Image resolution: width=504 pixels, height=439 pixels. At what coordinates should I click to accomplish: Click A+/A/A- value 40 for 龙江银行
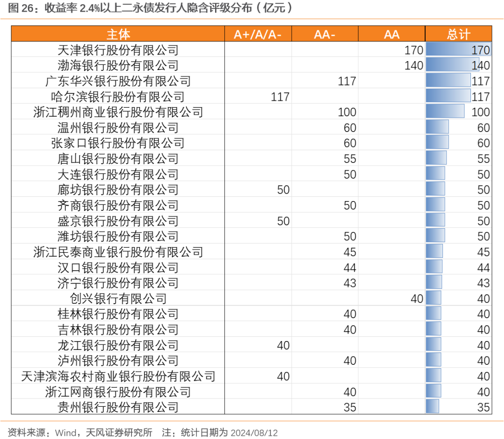283,346
